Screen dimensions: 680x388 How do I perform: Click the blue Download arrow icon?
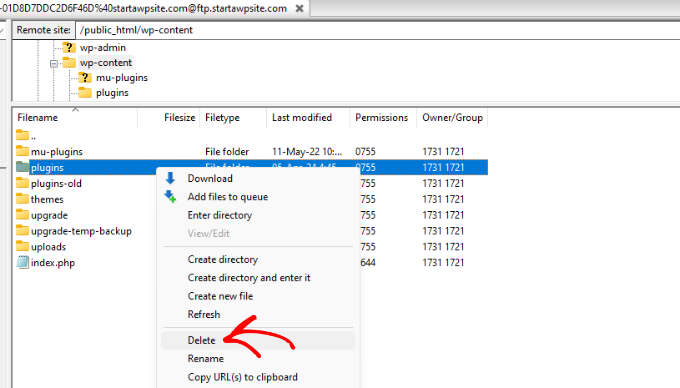coord(170,178)
